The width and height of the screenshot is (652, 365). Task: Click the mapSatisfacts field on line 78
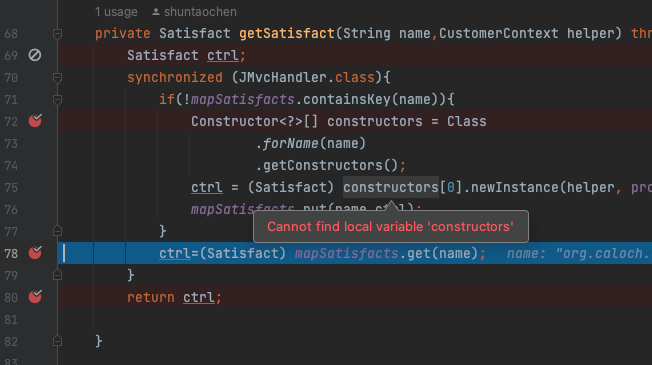pos(346,253)
